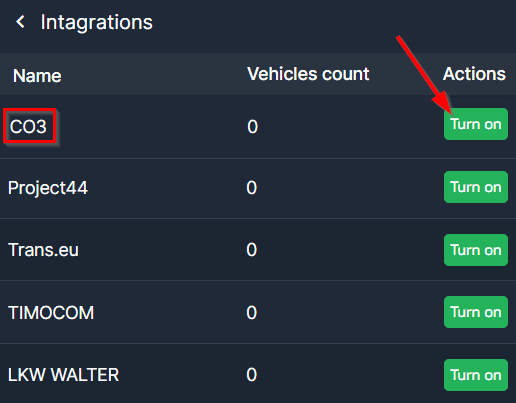Go back using the arrow beside Intagrations
The width and height of the screenshot is (516, 403).
[21, 22]
